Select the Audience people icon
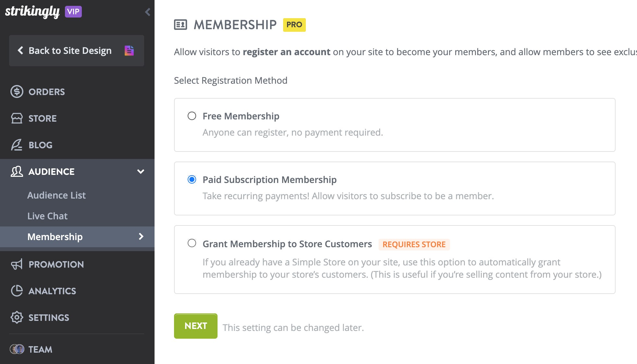The width and height of the screenshot is (637, 364). point(17,171)
